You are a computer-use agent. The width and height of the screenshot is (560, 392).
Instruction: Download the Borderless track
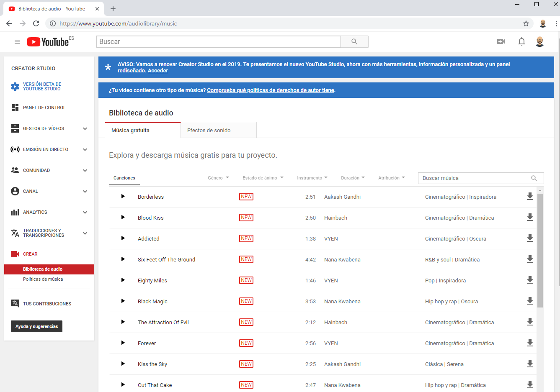click(530, 197)
